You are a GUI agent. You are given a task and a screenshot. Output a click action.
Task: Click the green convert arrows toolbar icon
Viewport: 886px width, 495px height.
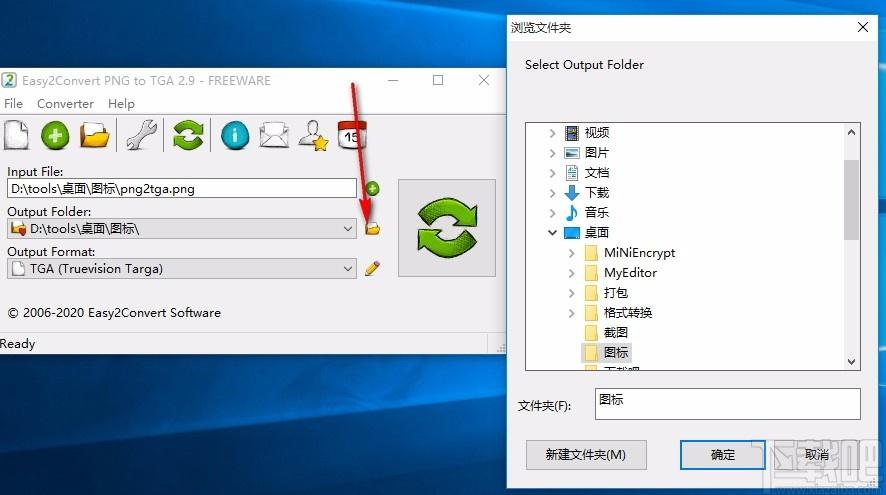[x=187, y=135]
